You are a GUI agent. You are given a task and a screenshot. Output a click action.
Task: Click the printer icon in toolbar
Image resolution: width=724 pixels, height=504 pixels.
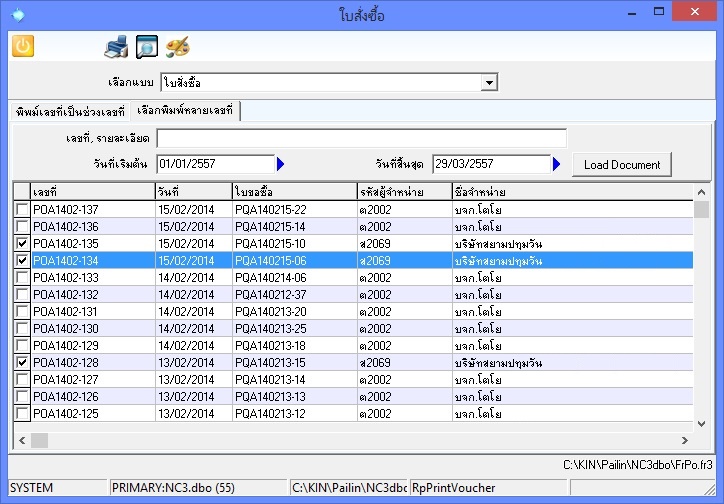(117, 46)
